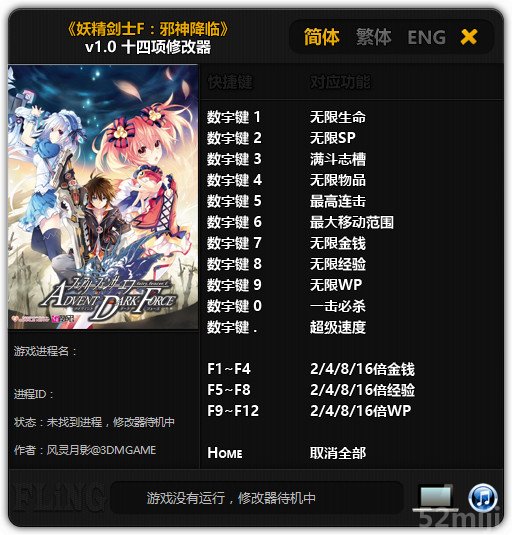The height and width of the screenshot is (535, 512).
Task: Switch language to ENG
Action: (426, 37)
